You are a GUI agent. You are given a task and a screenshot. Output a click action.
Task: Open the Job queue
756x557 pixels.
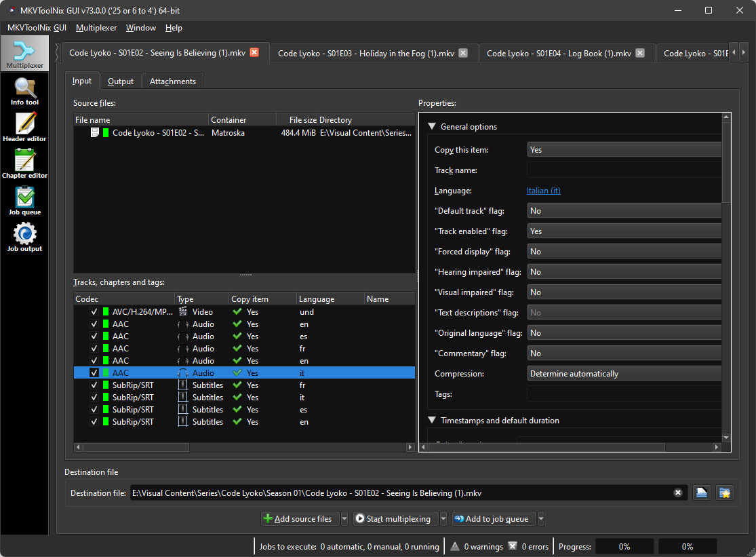pyautogui.click(x=24, y=201)
